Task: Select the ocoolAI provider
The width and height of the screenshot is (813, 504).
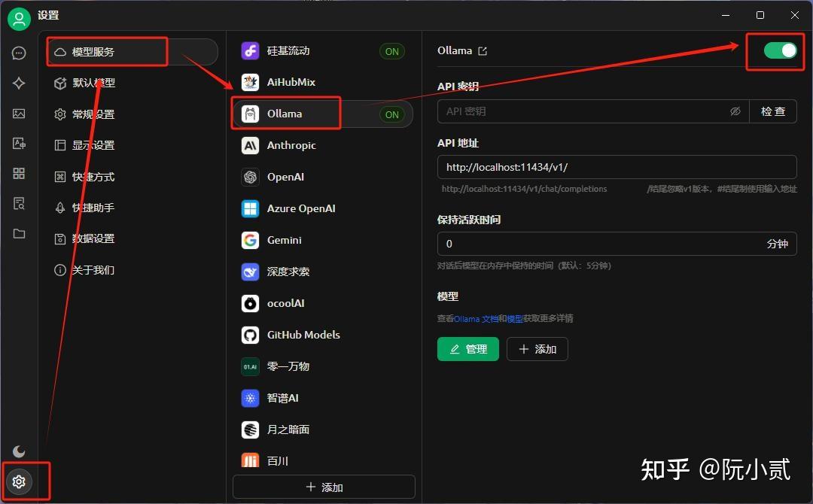Action: tap(323, 304)
